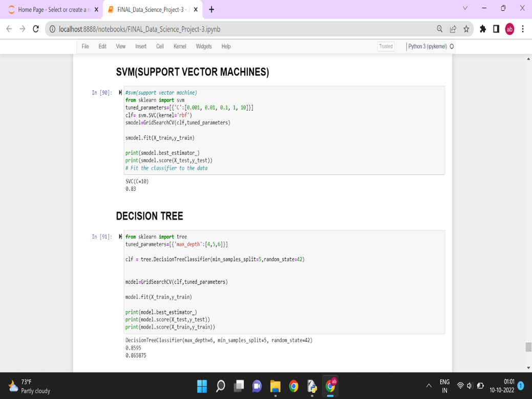
Task: Open Chrome three-dot menu
Action: pyautogui.click(x=523, y=29)
